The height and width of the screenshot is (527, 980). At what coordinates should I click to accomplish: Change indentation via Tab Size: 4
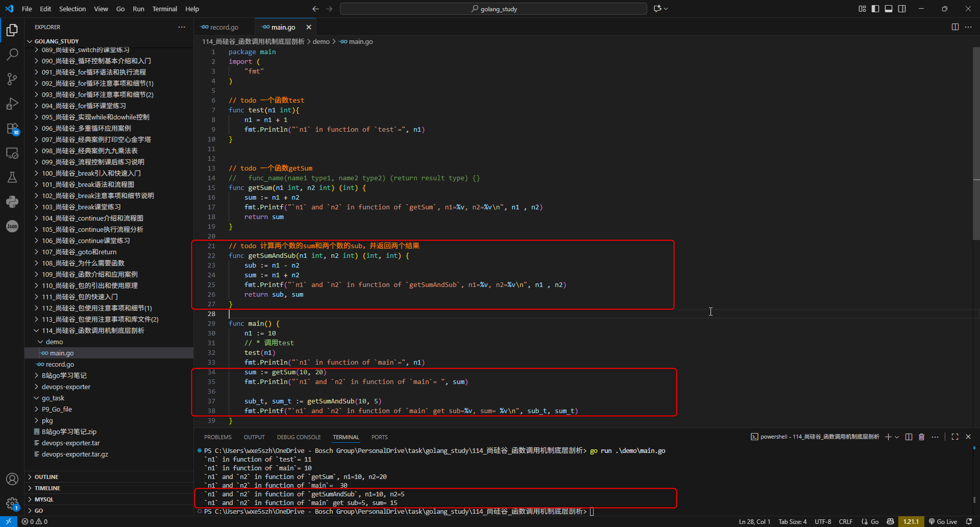click(793, 521)
